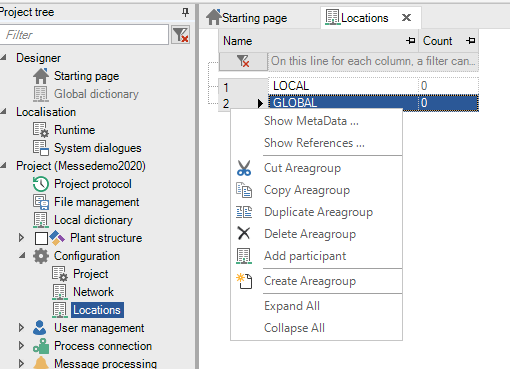Click the GLOBAL row indicator arrow
The width and height of the screenshot is (511, 370).
coord(260,103)
